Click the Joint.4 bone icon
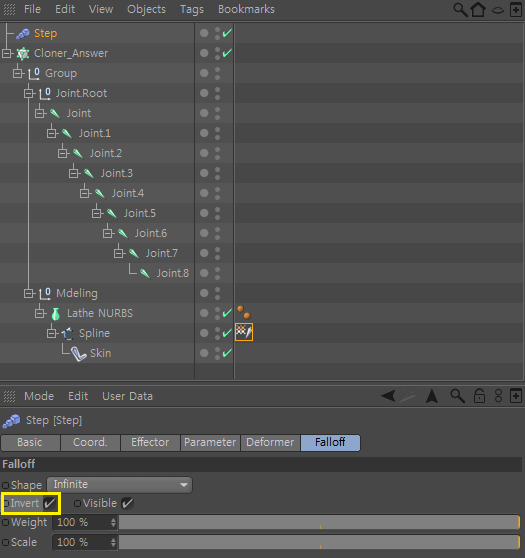 coord(100,193)
